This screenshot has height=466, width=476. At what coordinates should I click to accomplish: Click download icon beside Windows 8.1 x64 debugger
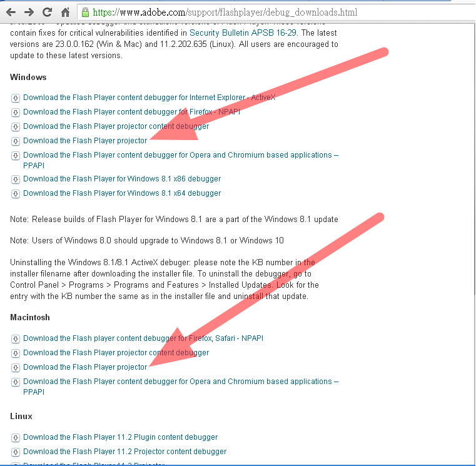(16, 194)
